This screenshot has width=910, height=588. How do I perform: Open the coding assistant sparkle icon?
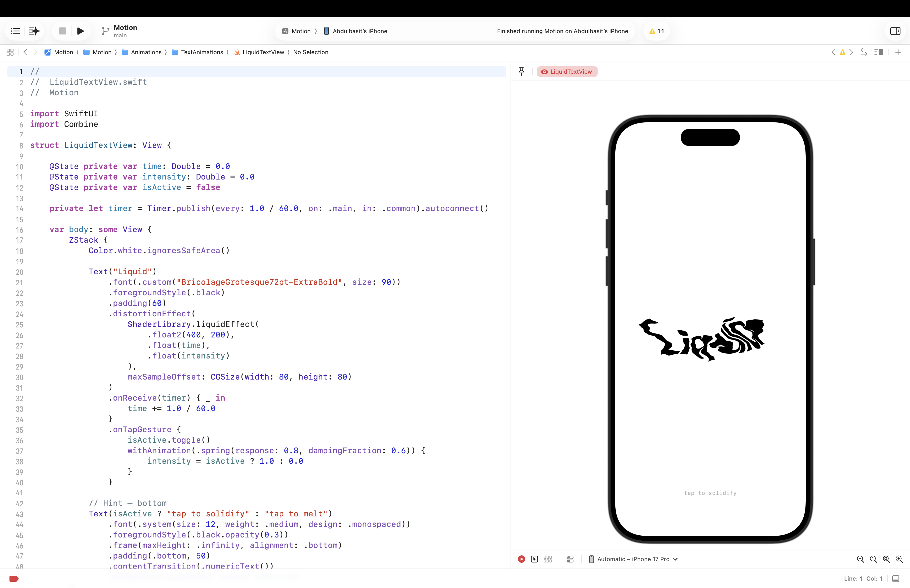coord(34,31)
